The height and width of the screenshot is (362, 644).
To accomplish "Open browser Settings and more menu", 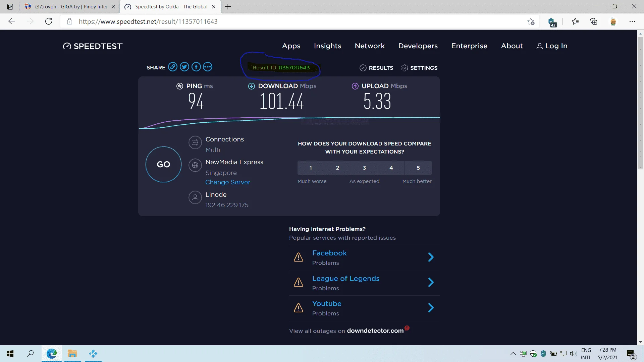I will coord(632,21).
